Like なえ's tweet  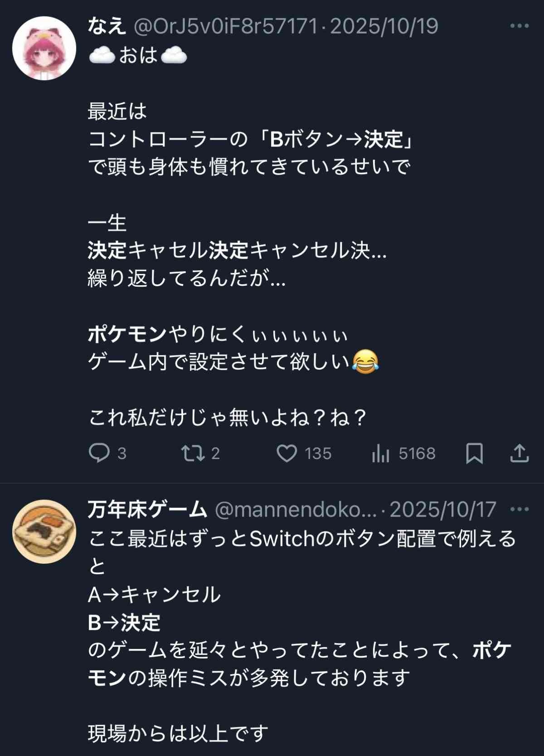tap(287, 453)
